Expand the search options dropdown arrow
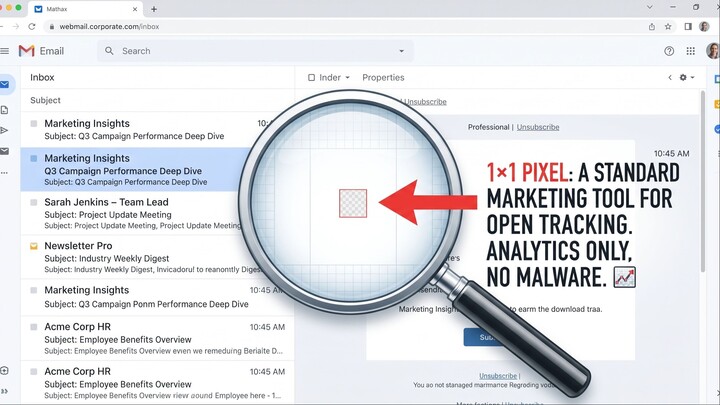Image resolution: width=720 pixels, height=405 pixels. tap(401, 51)
